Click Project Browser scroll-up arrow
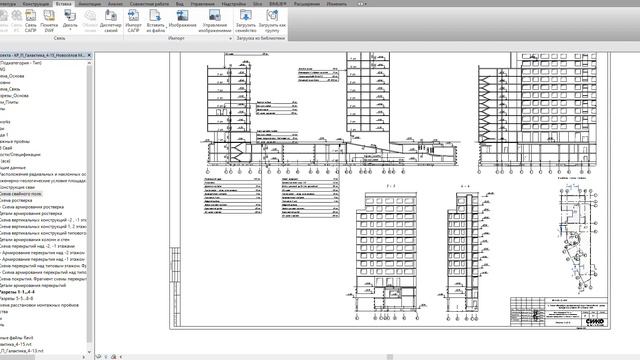 click(x=89, y=63)
